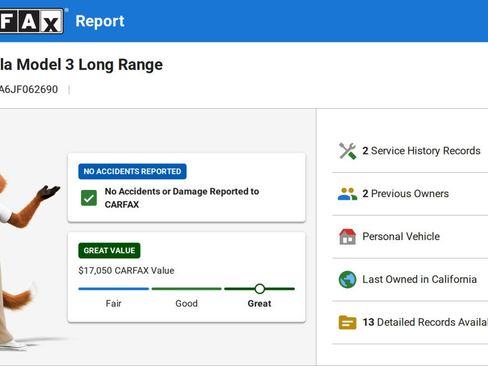Select Personal Vehicle entry
488x366 pixels.
(410, 237)
